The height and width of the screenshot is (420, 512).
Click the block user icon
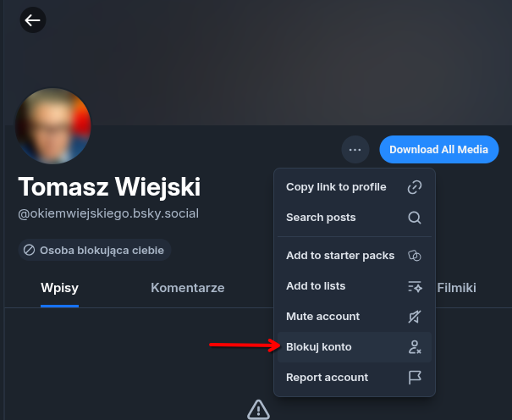(415, 347)
